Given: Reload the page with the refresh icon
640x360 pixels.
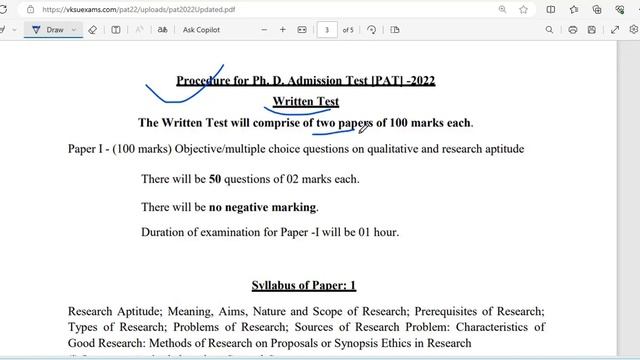Looking at the screenshot, I should (x=3, y=9).
